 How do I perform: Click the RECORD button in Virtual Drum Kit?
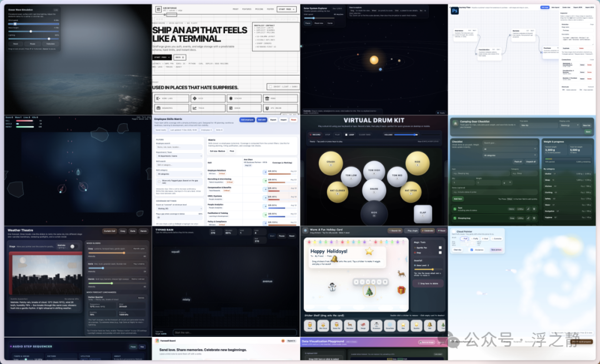click(x=316, y=135)
